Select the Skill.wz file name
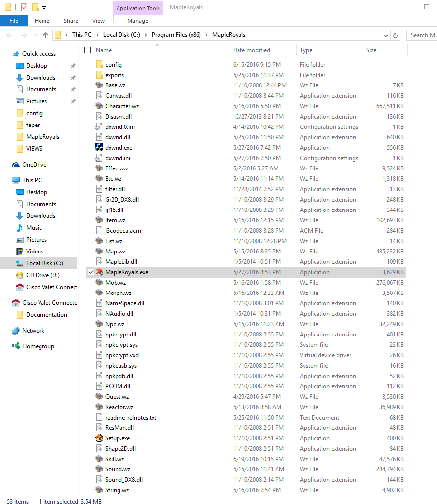The image size is (437, 504). click(115, 459)
